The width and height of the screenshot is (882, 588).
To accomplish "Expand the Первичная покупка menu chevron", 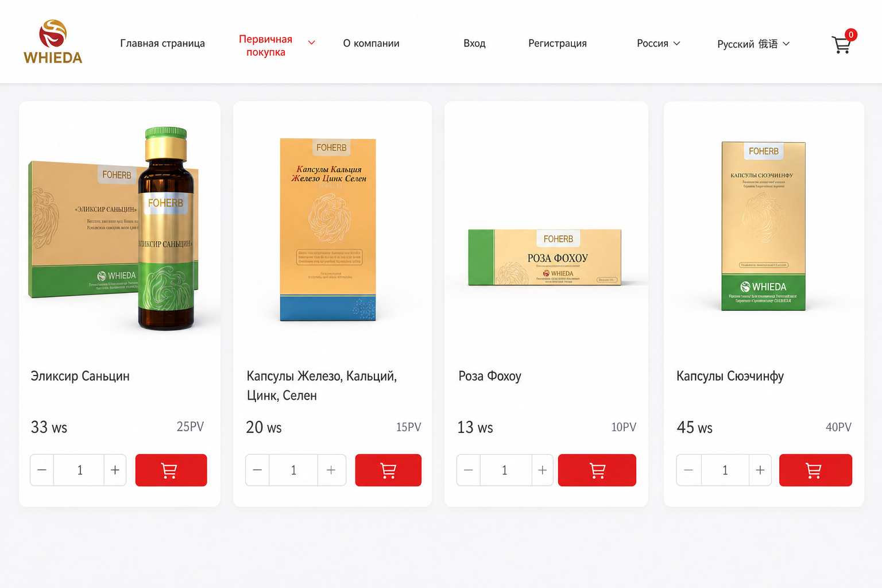I will [312, 43].
